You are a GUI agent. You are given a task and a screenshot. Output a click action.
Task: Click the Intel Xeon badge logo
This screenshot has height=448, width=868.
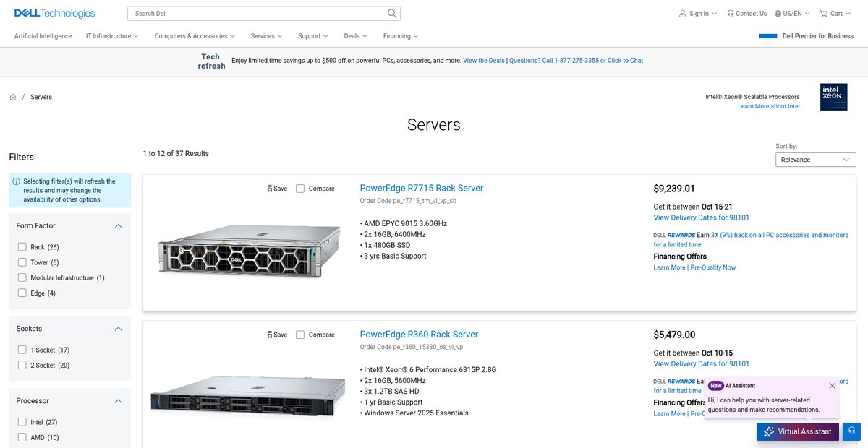pyautogui.click(x=833, y=97)
